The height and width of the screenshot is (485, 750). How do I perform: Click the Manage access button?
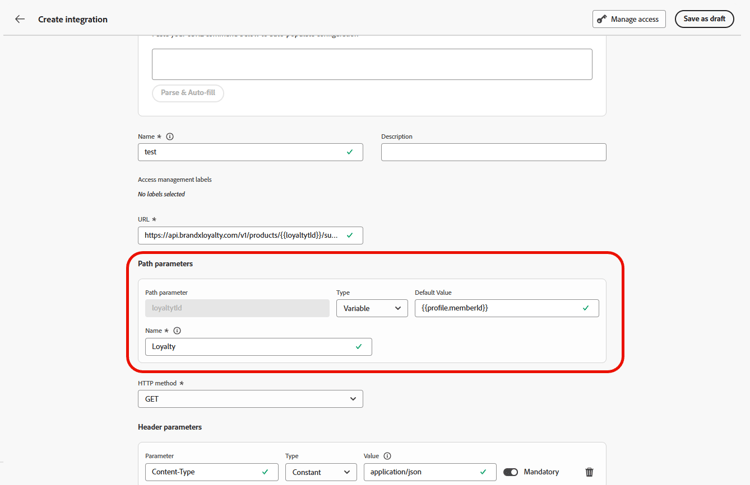tap(629, 19)
